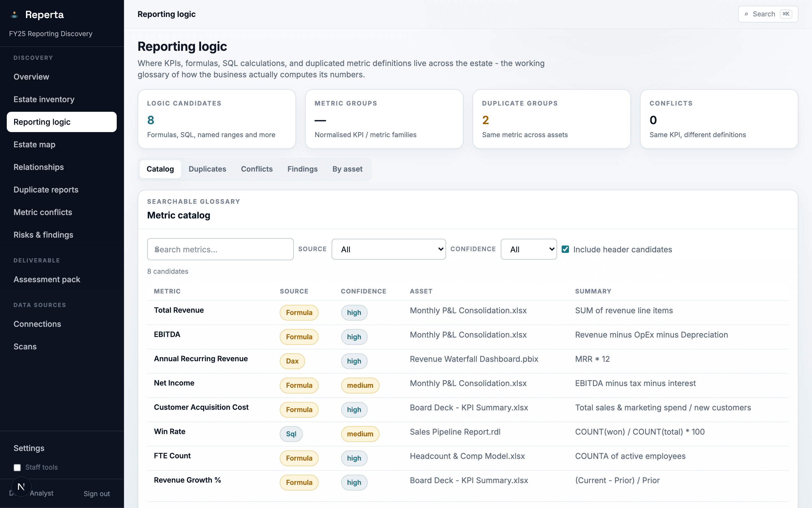Switch to the Duplicates tab

pyautogui.click(x=207, y=169)
